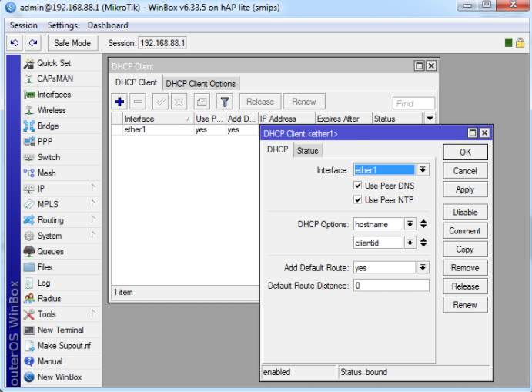
Task: Add new DHCP client with plus icon
Action: pos(119,102)
